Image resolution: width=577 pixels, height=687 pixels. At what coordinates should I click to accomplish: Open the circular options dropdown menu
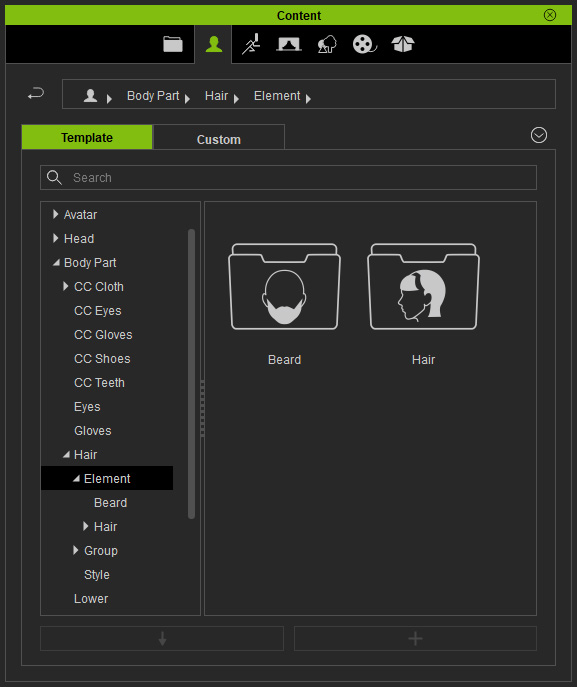coord(538,135)
